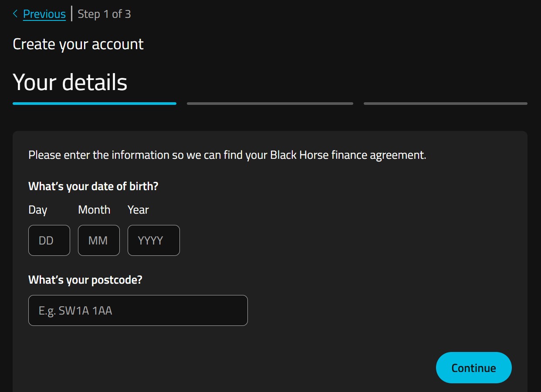Image resolution: width=541 pixels, height=392 pixels.
Task: Select the first blue progress bar segment
Action: pos(95,104)
